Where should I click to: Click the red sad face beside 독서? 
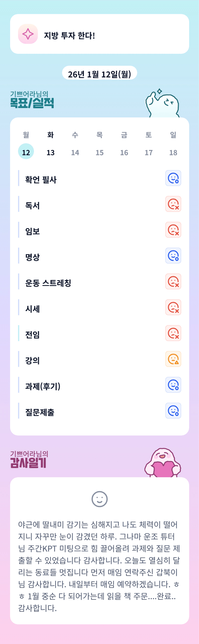(173, 204)
